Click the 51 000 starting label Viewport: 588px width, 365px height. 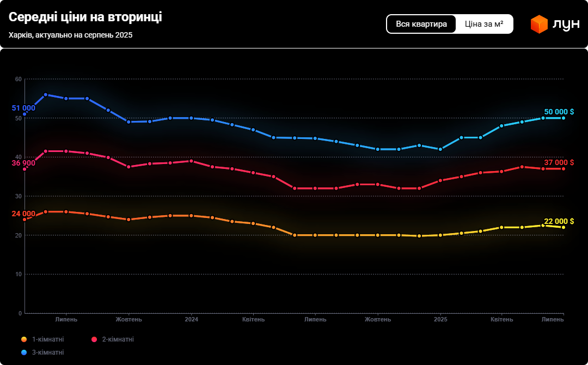23,108
